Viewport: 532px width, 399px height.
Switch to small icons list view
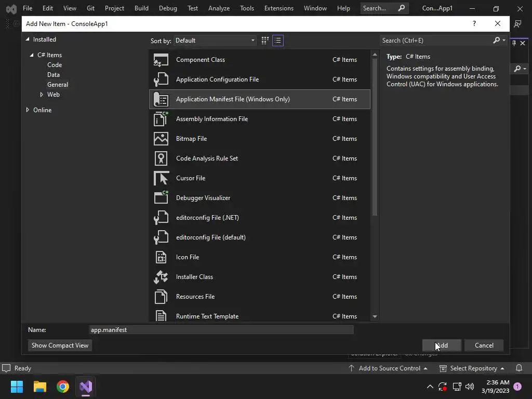pyautogui.click(x=278, y=41)
